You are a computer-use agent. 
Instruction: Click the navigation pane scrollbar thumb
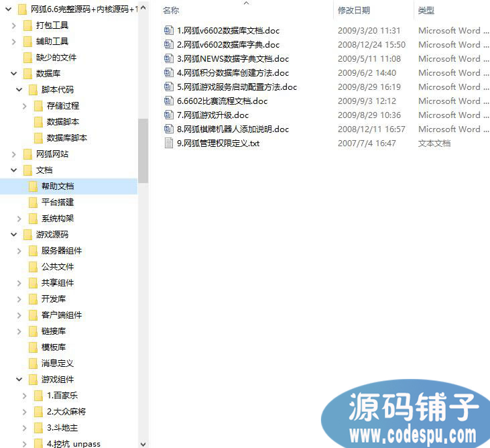click(x=143, y=151)
